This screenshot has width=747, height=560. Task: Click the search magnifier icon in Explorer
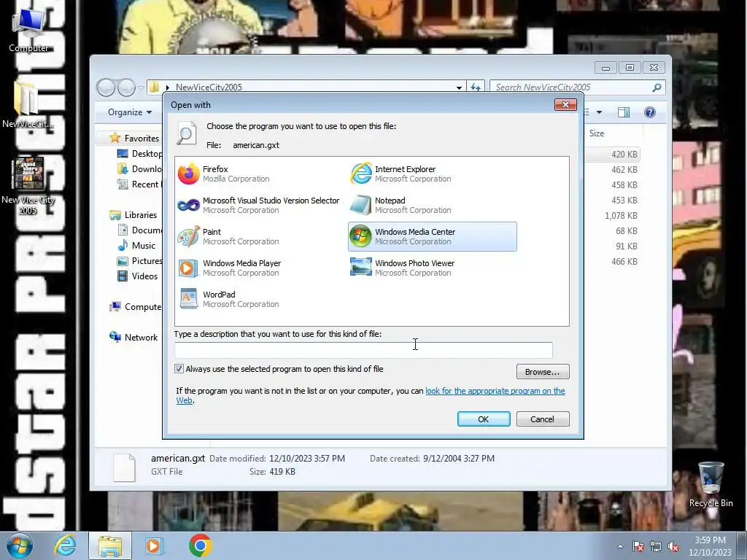tap(657, 87)
